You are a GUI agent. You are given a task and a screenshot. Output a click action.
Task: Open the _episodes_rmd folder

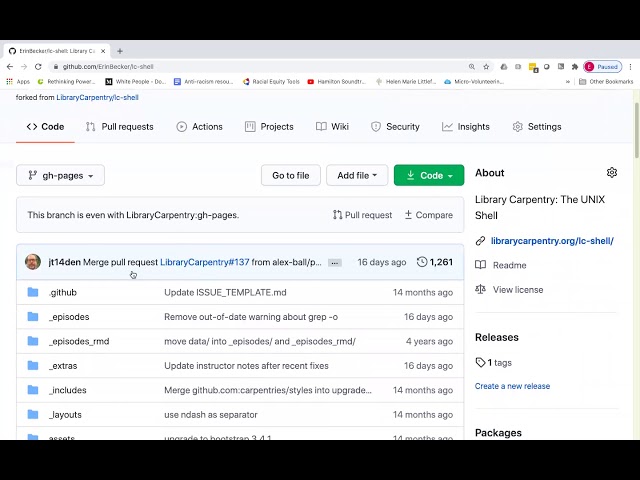[79, 341]
